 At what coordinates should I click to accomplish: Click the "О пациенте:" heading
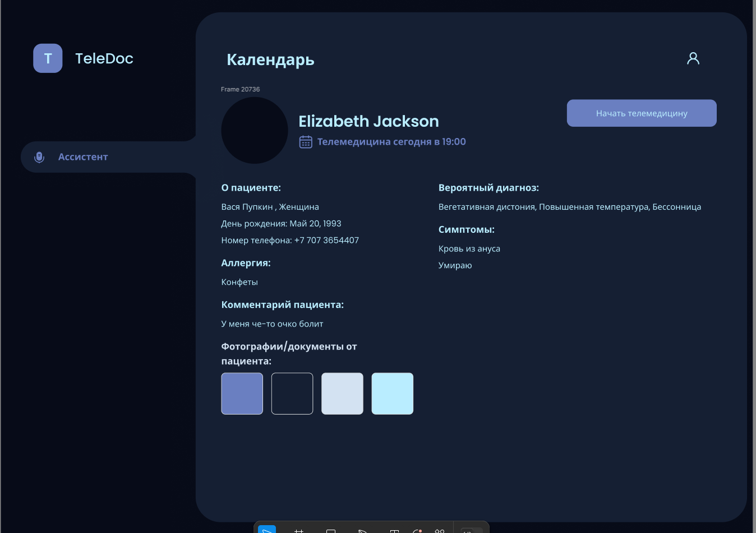(251, 188)
